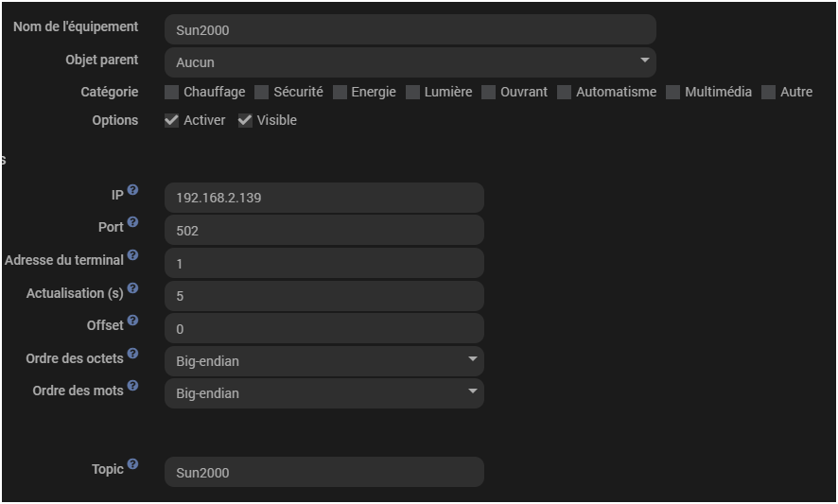
Task: Tick the Energie category checkbox
Action: coord(340,92)
